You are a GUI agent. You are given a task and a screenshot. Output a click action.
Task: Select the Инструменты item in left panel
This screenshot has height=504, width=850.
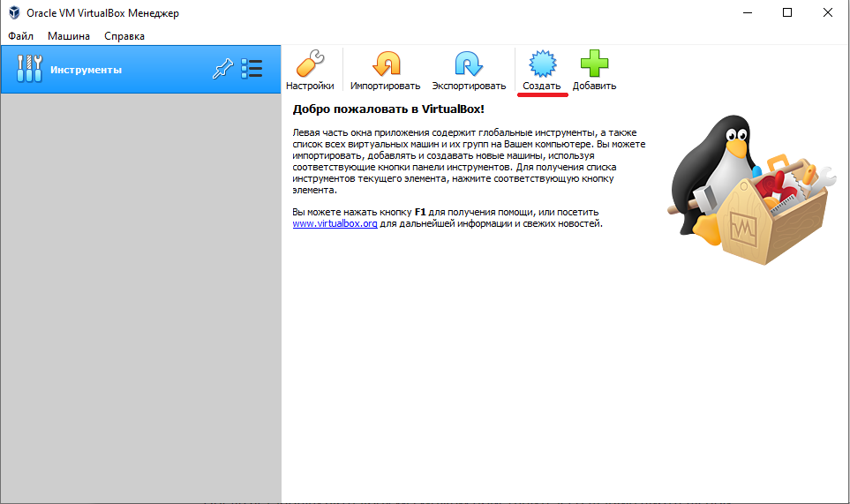[141, 70]
